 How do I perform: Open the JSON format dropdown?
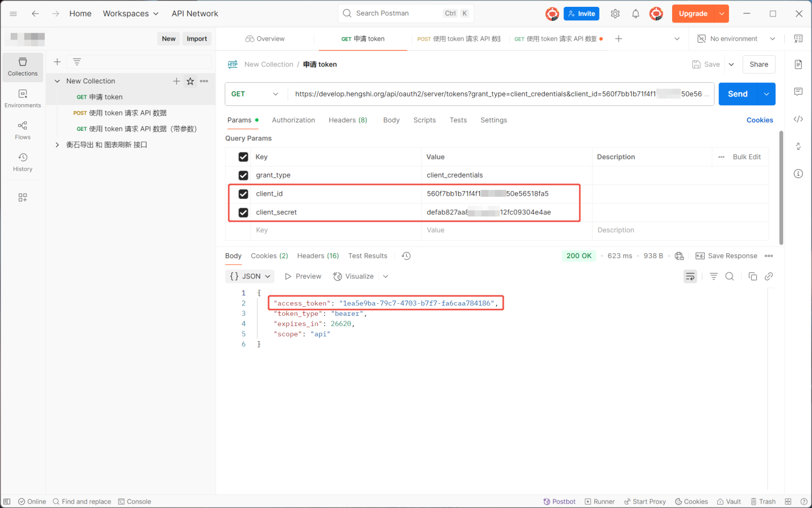pyautogui.click(x=250, y=276)
